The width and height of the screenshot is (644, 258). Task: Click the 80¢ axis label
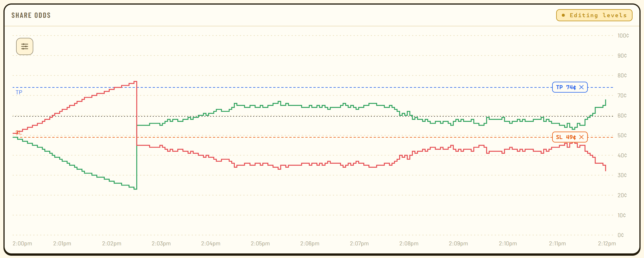click(x=622, y=75)
